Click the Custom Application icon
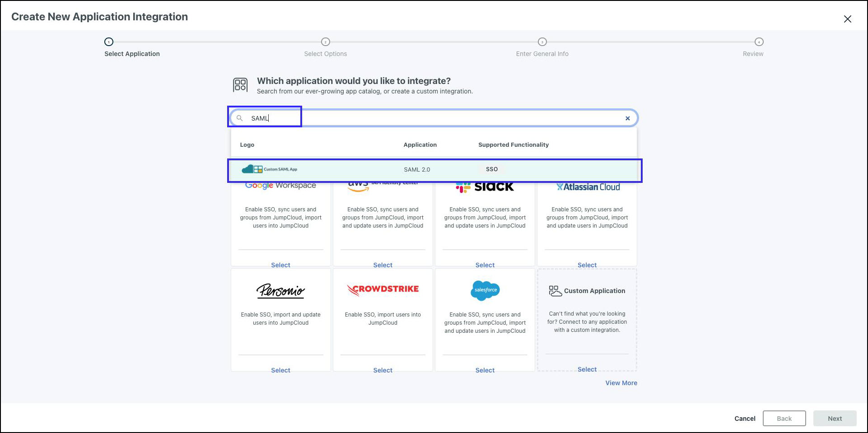Screen dimensions: 868x433 pos(555,291)
